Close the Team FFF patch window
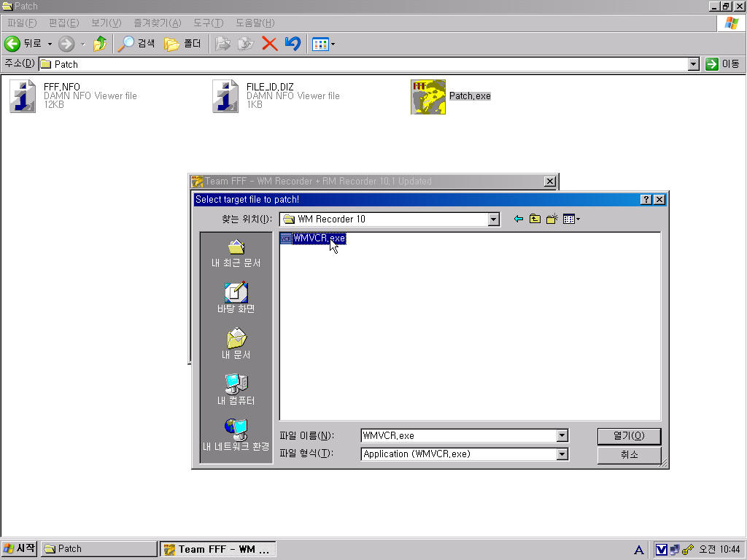The image size is (747, 560). tap(550, 182)
